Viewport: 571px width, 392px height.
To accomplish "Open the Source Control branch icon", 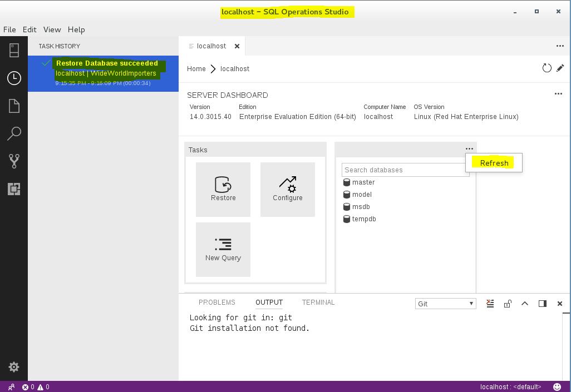I will (x=14, y=161).
